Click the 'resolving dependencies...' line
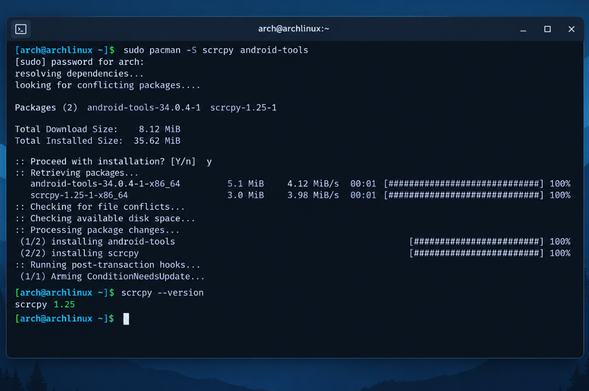The width and height of the screenshot is (589, 391). click(x=79, y=74)
